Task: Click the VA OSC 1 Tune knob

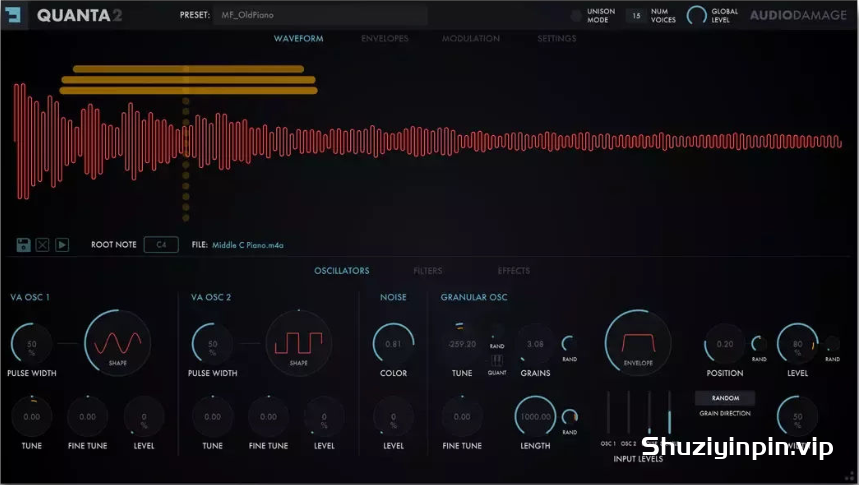Action: click(32, 416)
